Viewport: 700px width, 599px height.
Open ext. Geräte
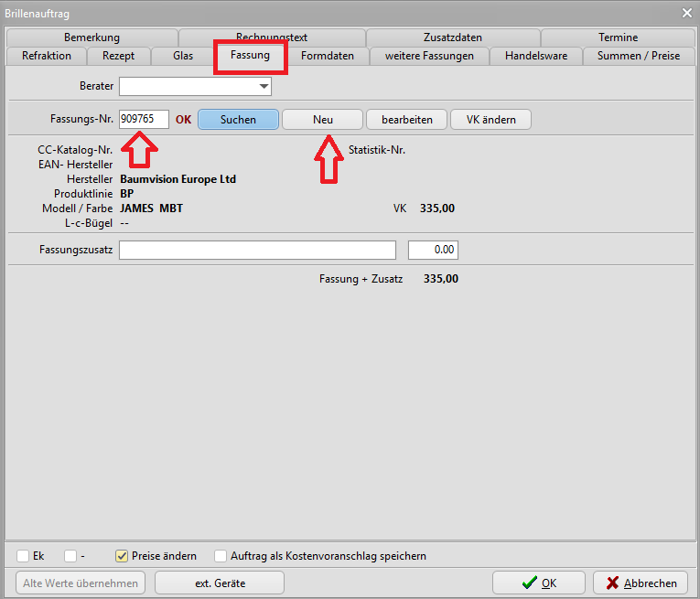(x=220, y=583)
